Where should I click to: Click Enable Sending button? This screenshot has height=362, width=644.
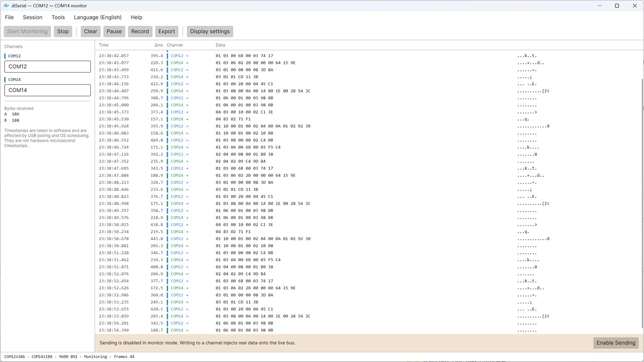coord(615,343)
